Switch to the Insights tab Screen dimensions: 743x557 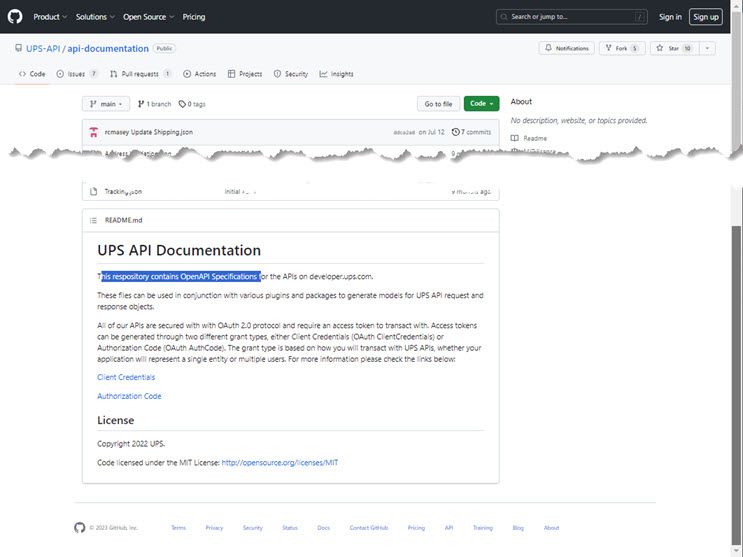[x=336, y=74]
